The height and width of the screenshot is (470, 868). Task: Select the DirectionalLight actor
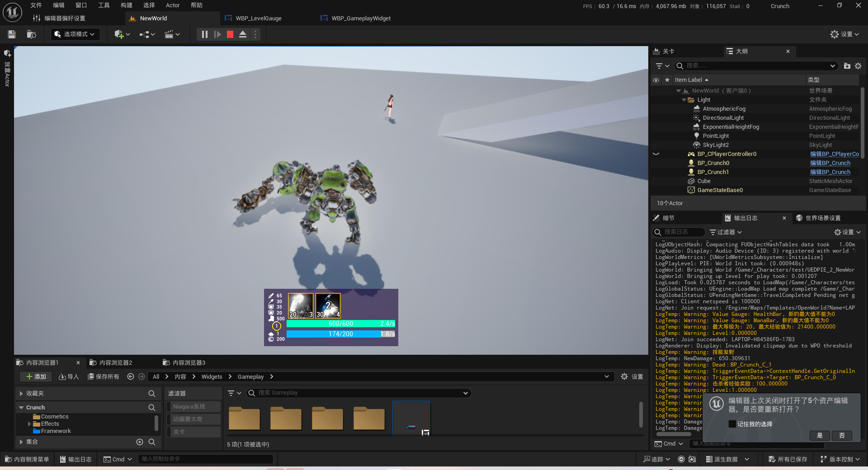click(x=723, y=118)
